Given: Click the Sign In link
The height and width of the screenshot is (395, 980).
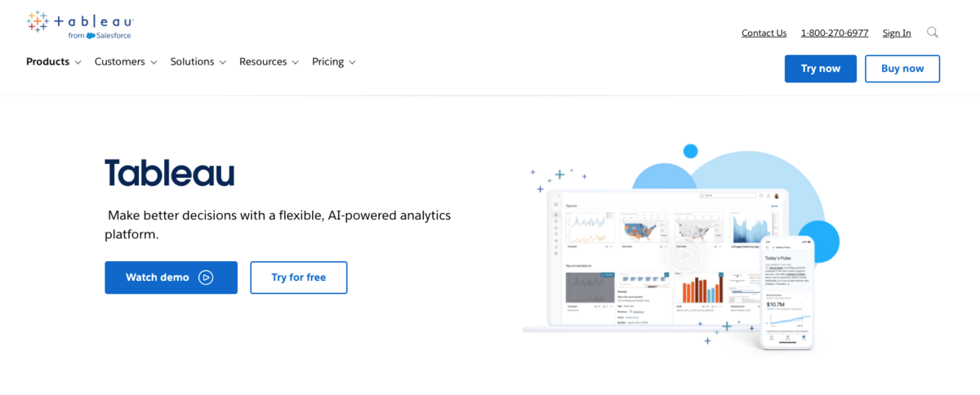Looking at the screenshot, I should click(897, 33).
